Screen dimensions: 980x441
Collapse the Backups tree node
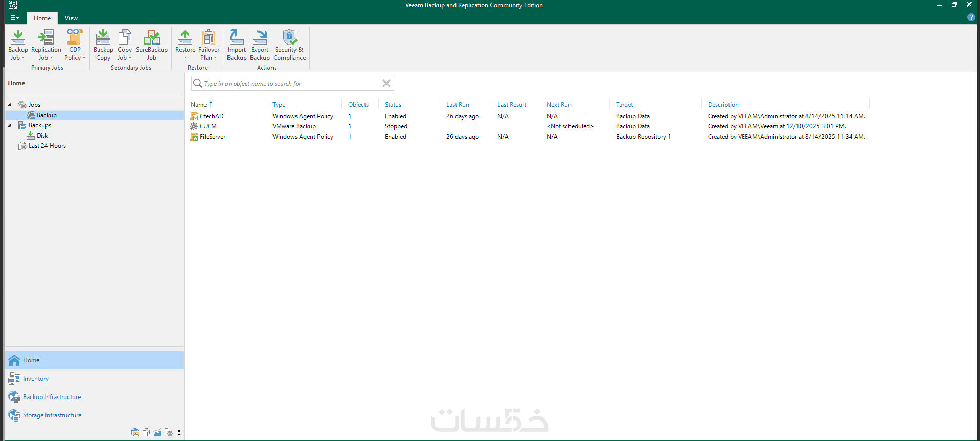tap(9, 125)
